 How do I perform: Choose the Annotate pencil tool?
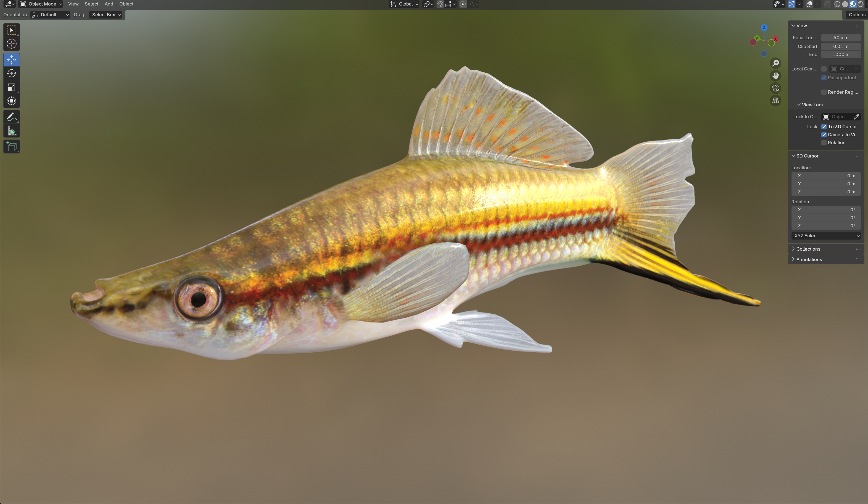11,117
